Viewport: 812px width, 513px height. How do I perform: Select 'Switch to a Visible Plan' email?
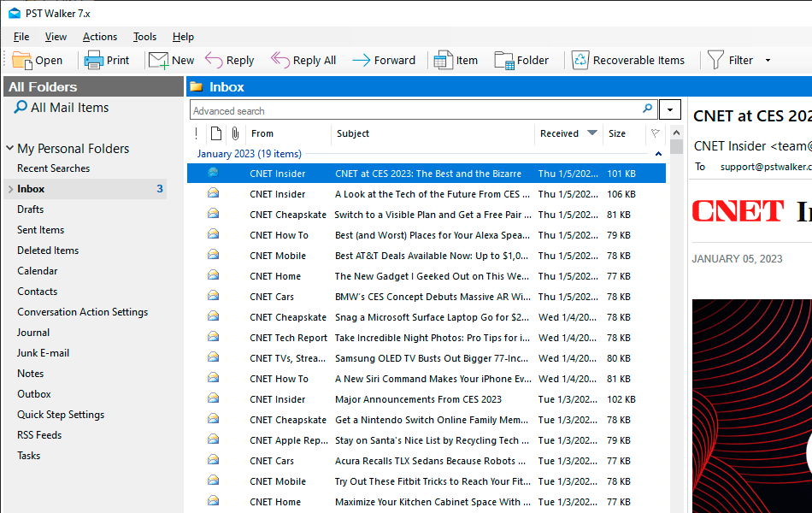(427, 215)
